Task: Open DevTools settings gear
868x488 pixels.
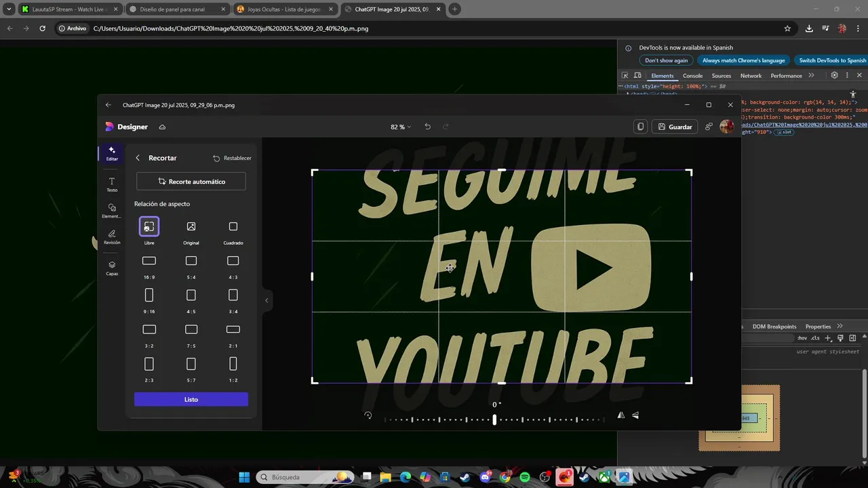Action: [835, 75]
